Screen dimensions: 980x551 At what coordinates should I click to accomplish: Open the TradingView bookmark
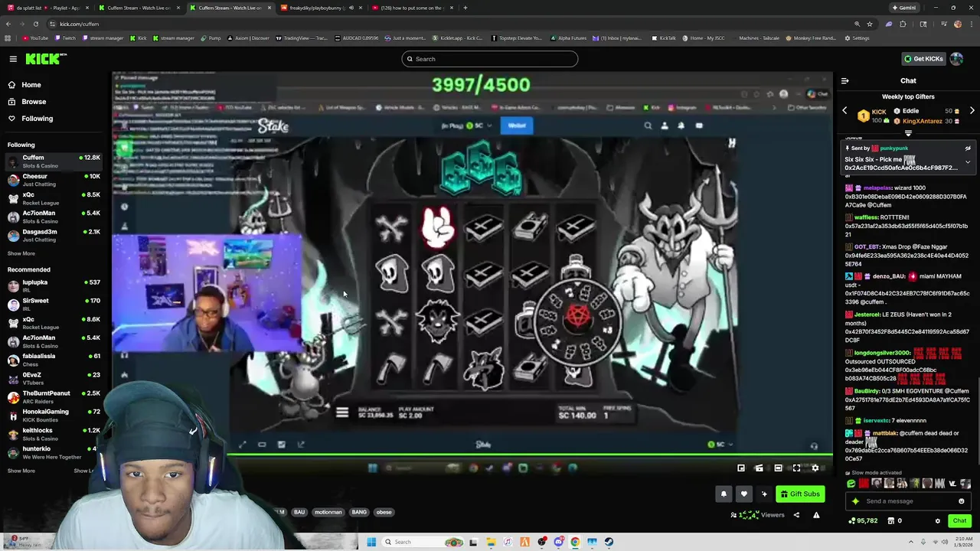pyautogui.click(x=302, y=38)
